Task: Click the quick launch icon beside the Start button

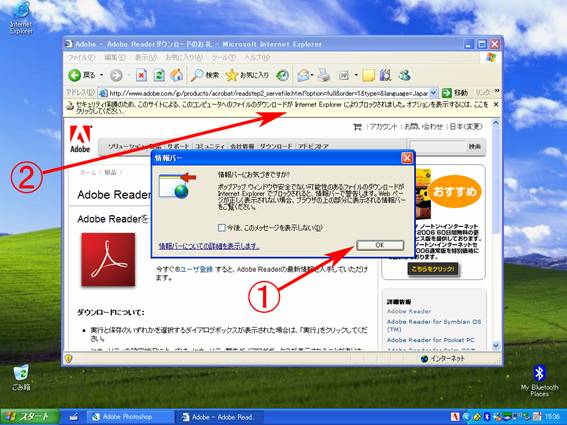Action: coord(74,417)
